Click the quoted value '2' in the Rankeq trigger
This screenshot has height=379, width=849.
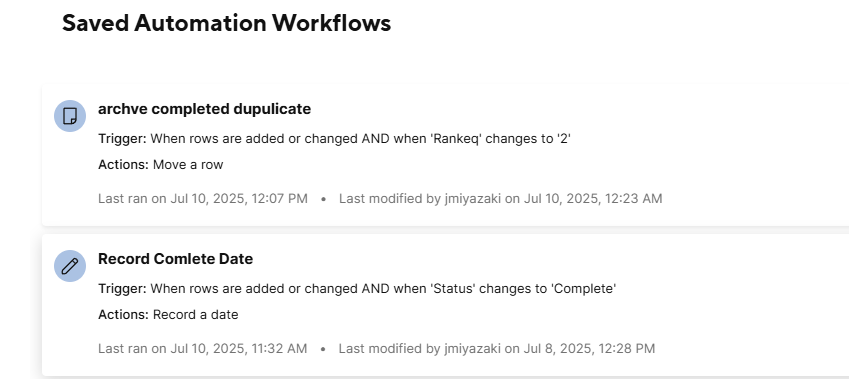pyautogui.click(x=564, y=139)
